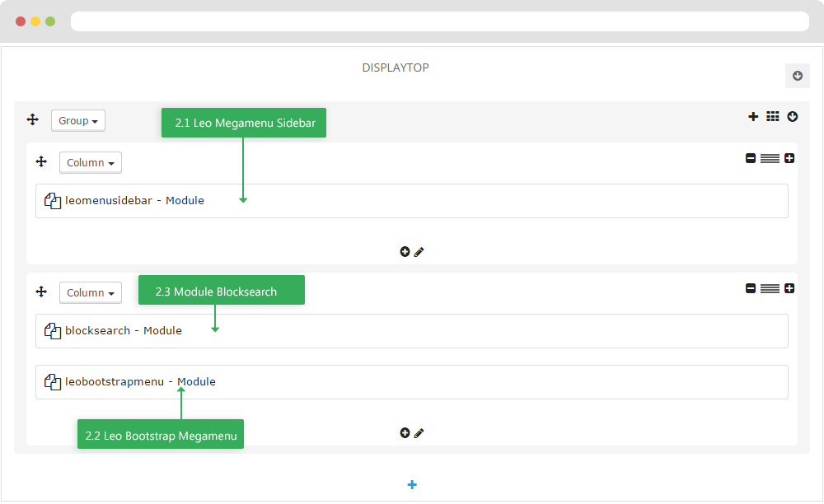Open the Column dropdown above blocksearch

[x=91, y=293]
